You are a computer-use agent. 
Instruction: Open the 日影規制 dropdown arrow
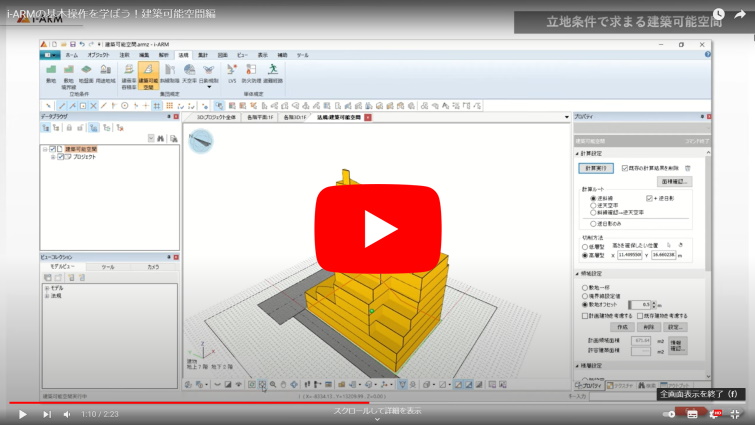click(210, 87)
